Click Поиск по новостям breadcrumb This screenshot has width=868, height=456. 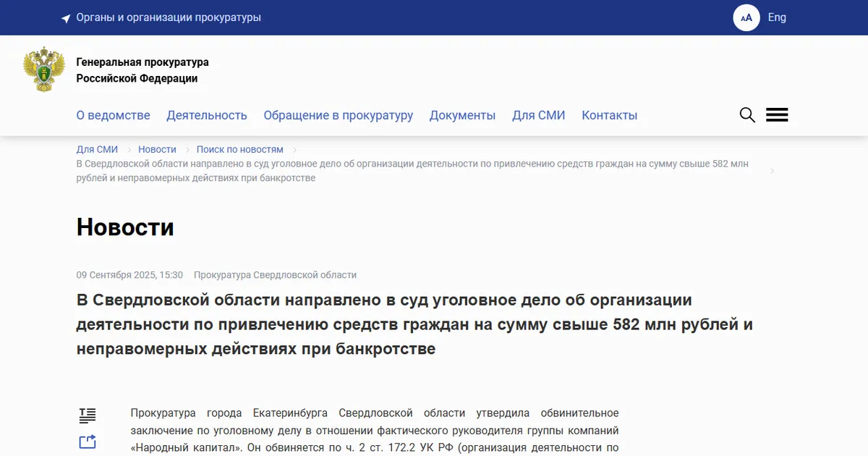pos(240,149)
